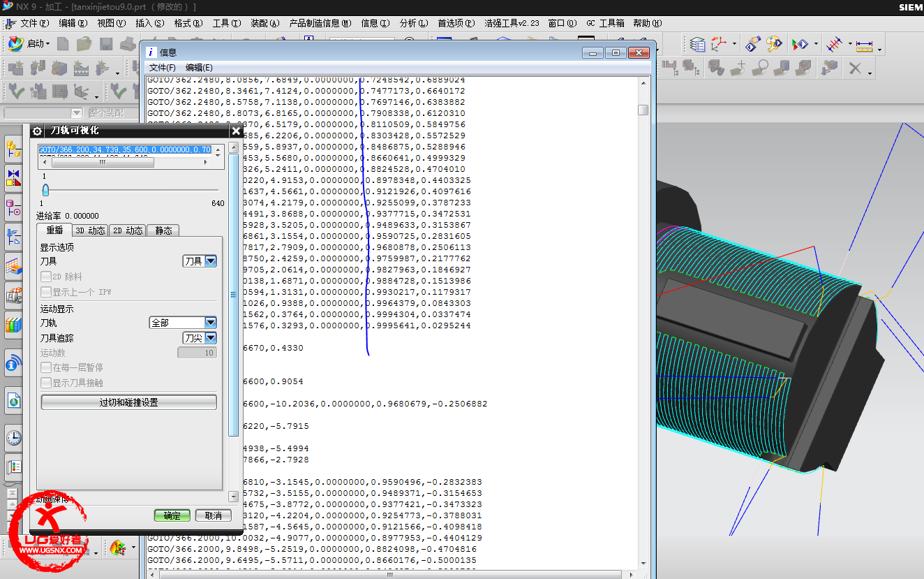924x579 pixels.
Task: Open the web browser sidebar icon
Action: coord(13,401)
